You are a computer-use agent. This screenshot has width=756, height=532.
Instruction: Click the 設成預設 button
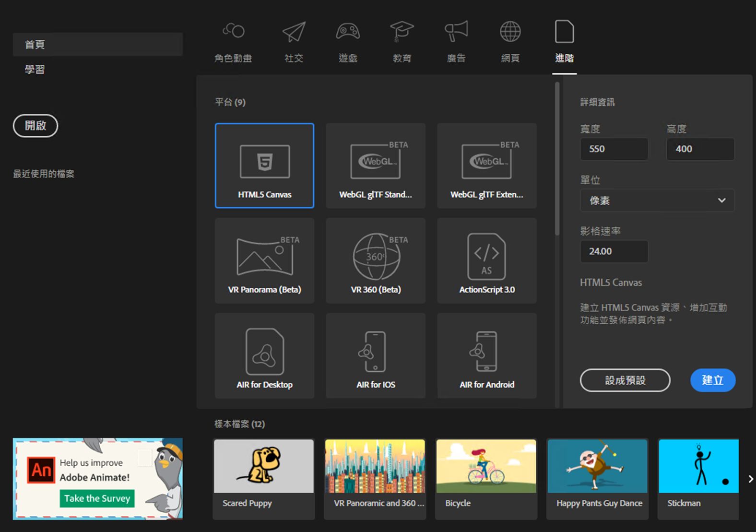coord(625,380)
